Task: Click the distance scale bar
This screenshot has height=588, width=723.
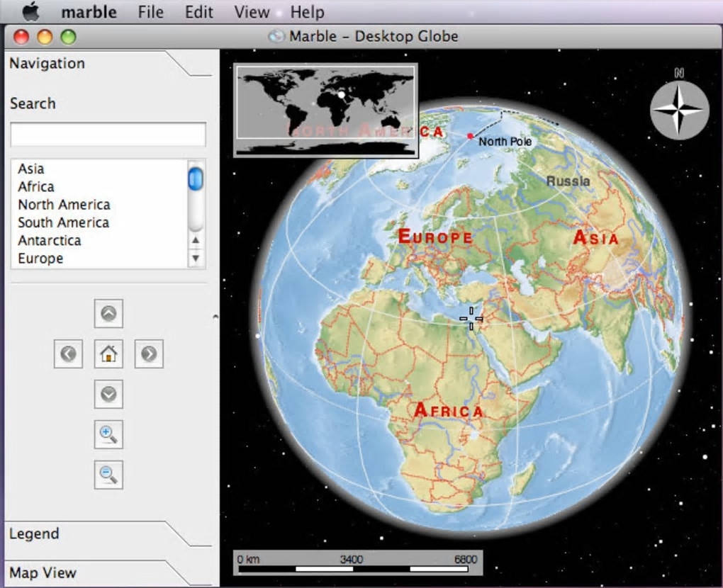Action: coord(358,562)
